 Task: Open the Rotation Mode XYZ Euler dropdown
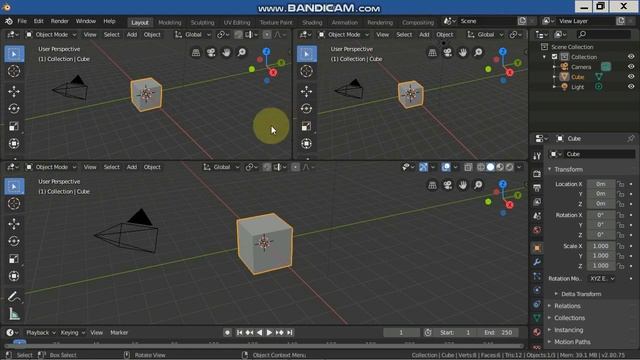pos(602,278)
